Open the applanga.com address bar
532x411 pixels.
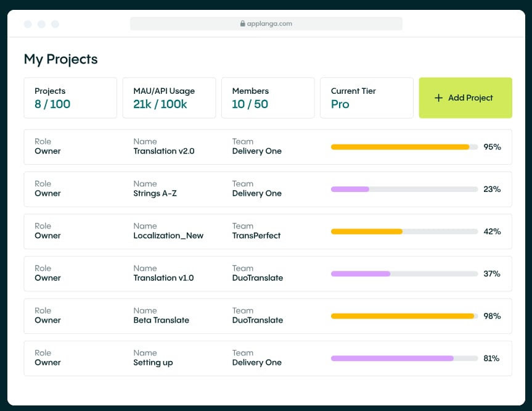point(266,24)
